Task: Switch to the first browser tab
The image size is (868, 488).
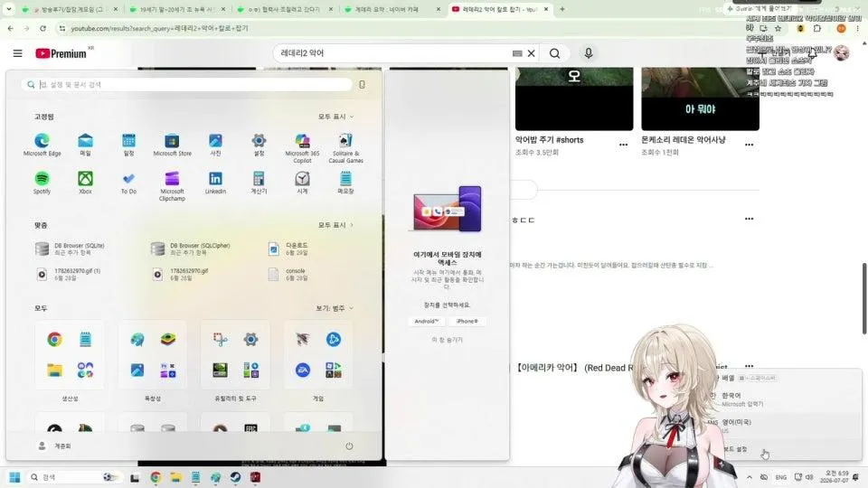Action: [x=71, y=9]
